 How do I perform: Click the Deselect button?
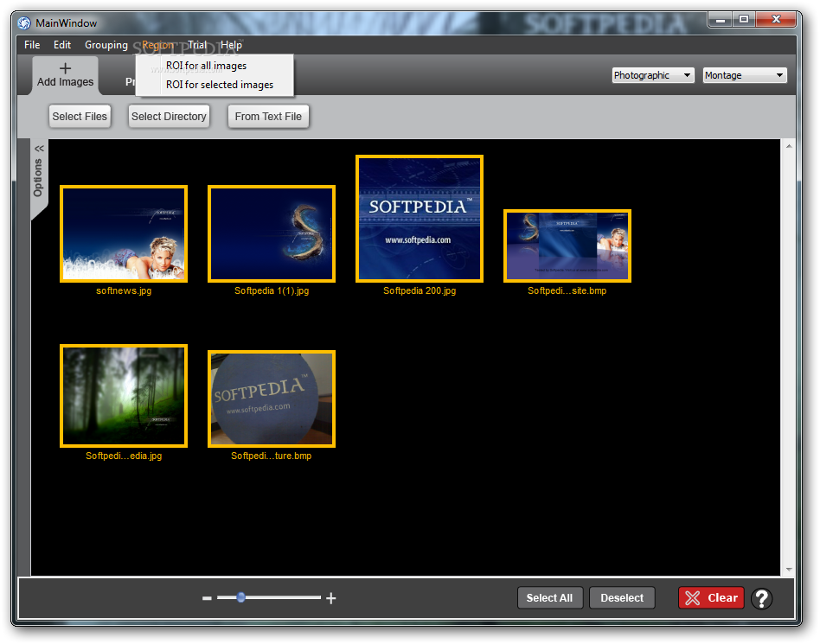[622, 598]
